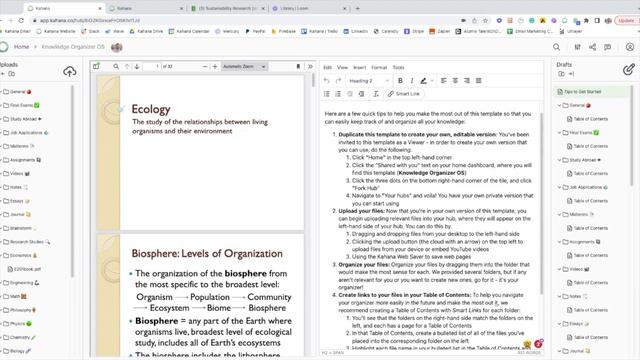This screenshot has width=640, height=360.
Task: Click the Kahana Drive bookmark
Action: tap(147, 31)
